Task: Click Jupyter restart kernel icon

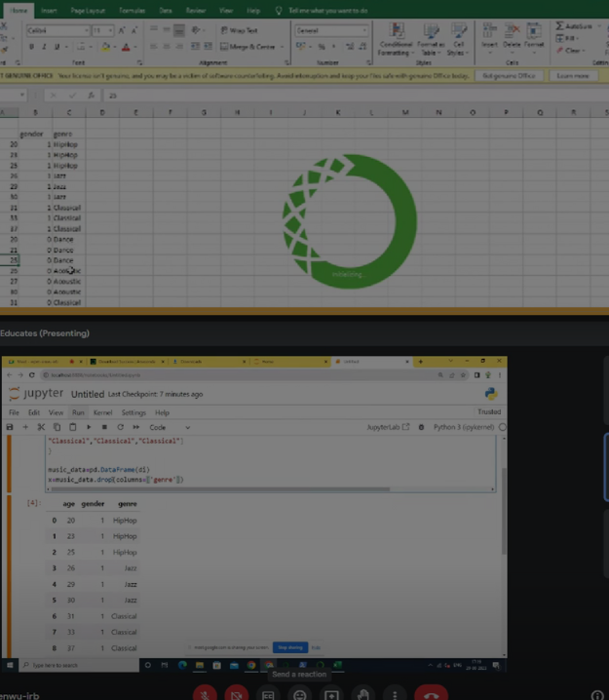Action: coord(120,427)
